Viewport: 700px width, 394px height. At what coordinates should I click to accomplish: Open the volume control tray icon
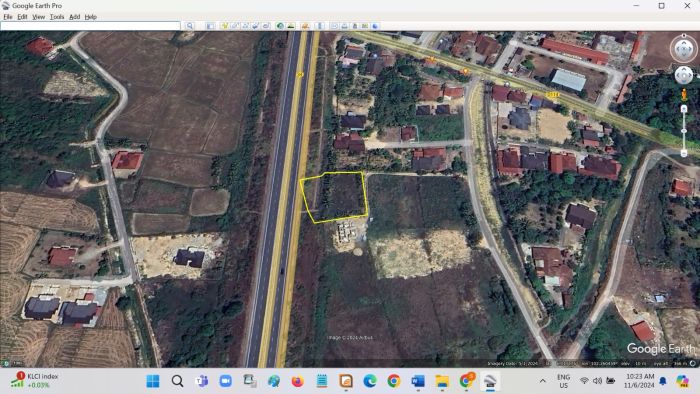coord(597,381)
